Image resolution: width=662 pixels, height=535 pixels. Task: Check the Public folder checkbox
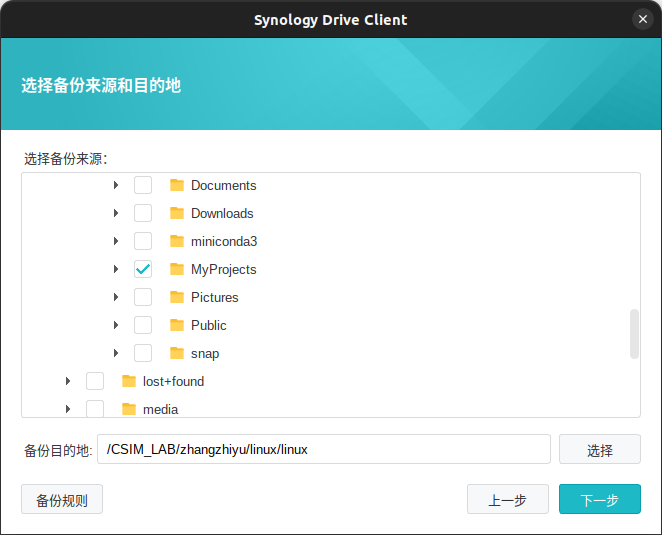(143, 325)
